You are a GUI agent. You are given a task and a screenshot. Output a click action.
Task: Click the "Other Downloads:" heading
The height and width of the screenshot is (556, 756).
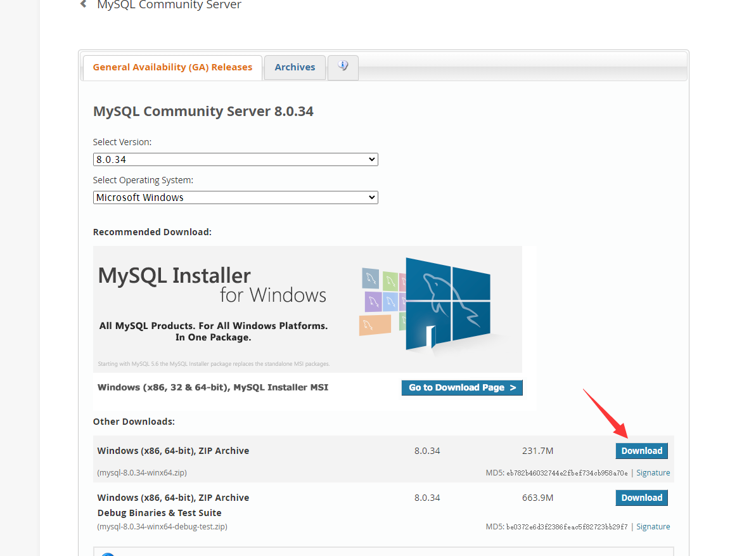coord(134,422)
